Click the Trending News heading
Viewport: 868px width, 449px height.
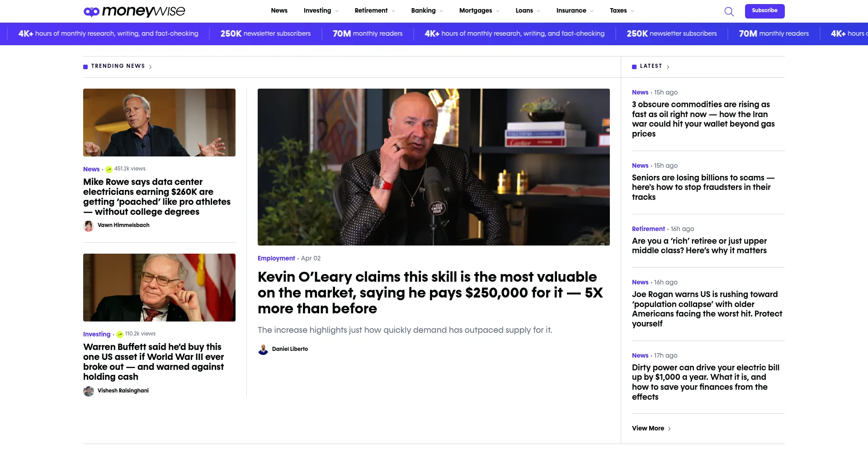click(118, 66)
